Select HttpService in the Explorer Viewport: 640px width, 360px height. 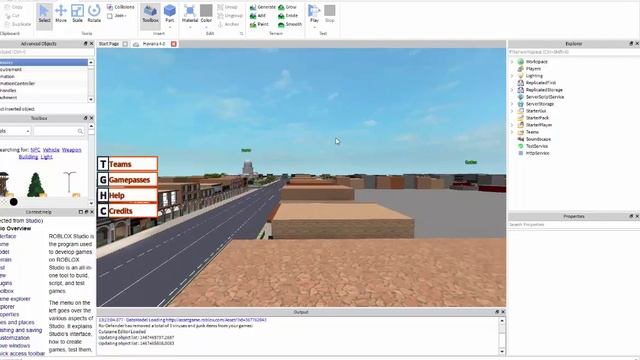[537, 153]
